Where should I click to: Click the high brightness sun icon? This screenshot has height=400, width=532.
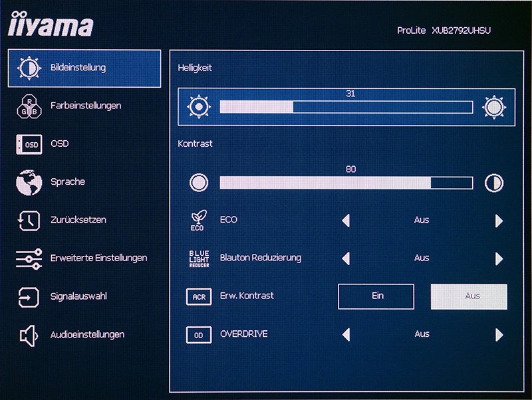tap(494, 107)
